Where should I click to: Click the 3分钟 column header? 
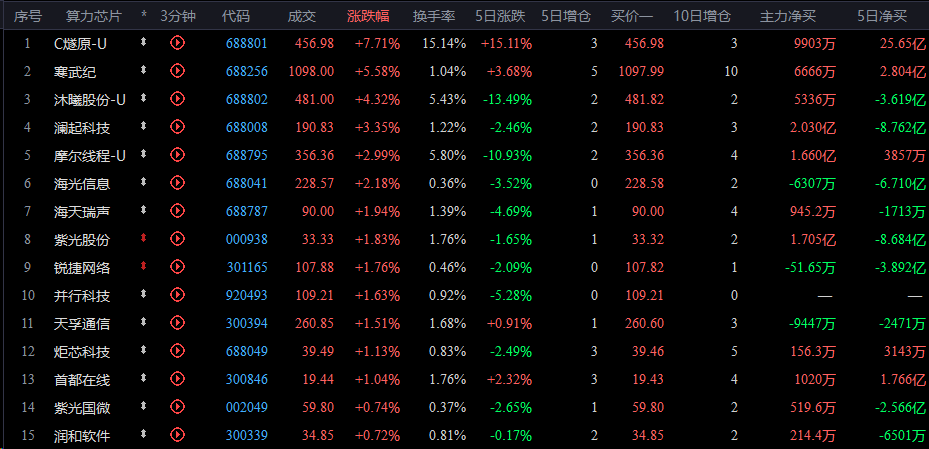pyautogui.click(x=178, y=17)
